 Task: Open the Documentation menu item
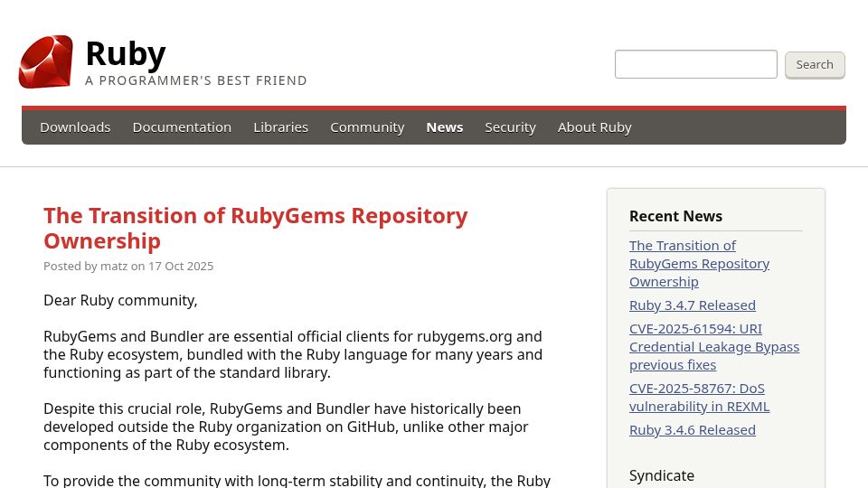click(182, 127)
